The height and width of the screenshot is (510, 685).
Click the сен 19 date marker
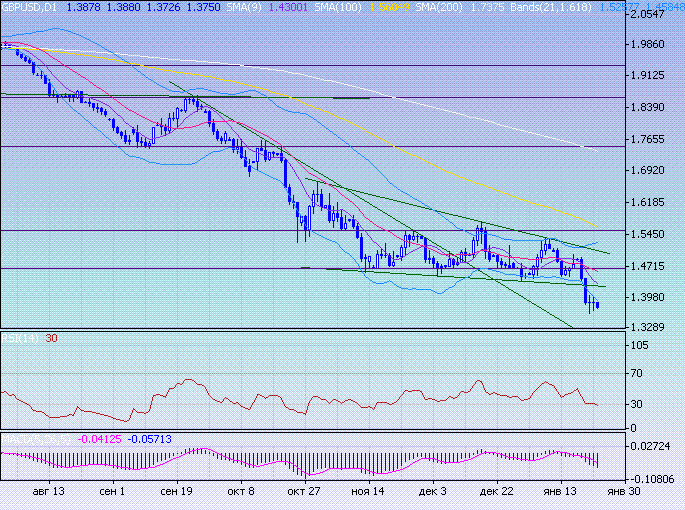tap(176, 492)
